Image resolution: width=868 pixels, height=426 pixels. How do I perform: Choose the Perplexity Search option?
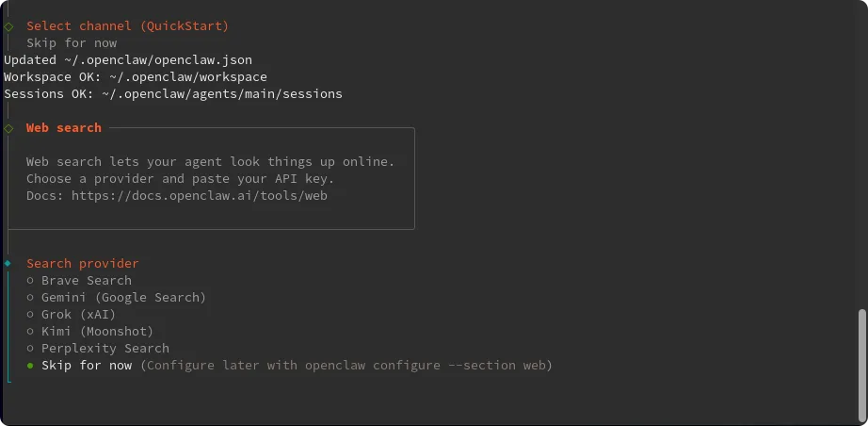tap(104, 349)
